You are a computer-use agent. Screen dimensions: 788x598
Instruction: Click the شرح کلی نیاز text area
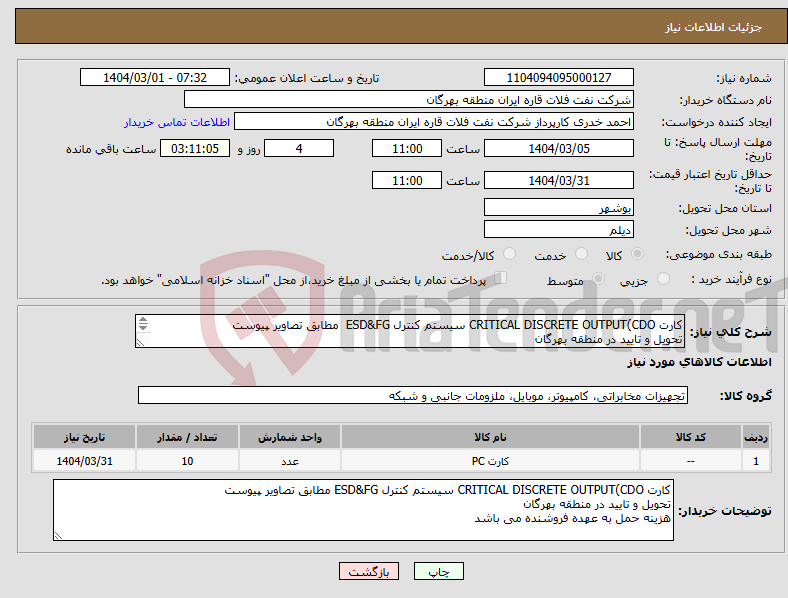410,331
